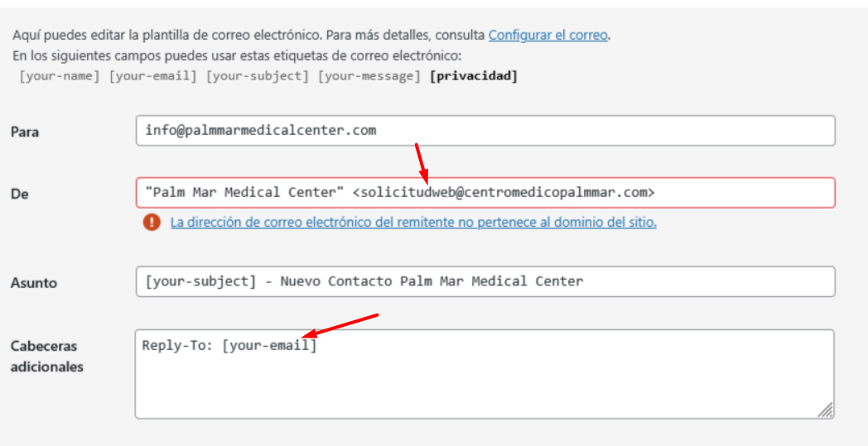Click the red error exclamation icon
The height and width of the screenshot is (446, 868).
tap(151, 223)
